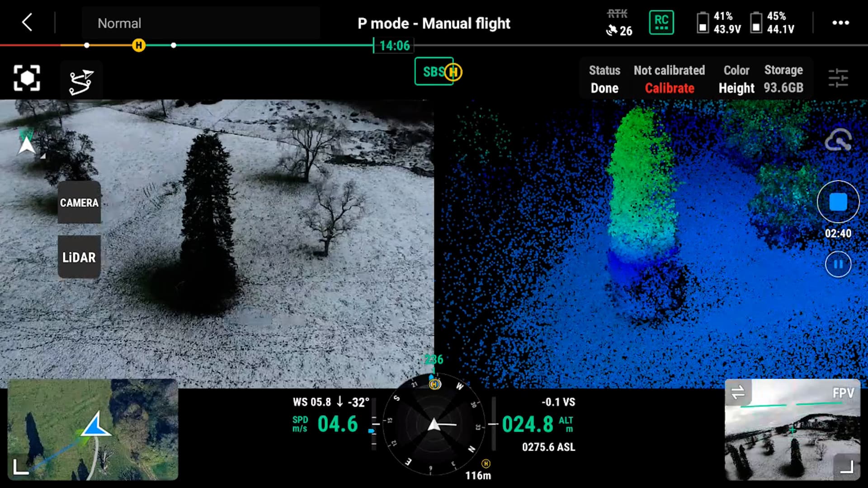Tap the RC signal status icon
The width and height of the screenshot is (868, 488).
[x=661, y=23]
